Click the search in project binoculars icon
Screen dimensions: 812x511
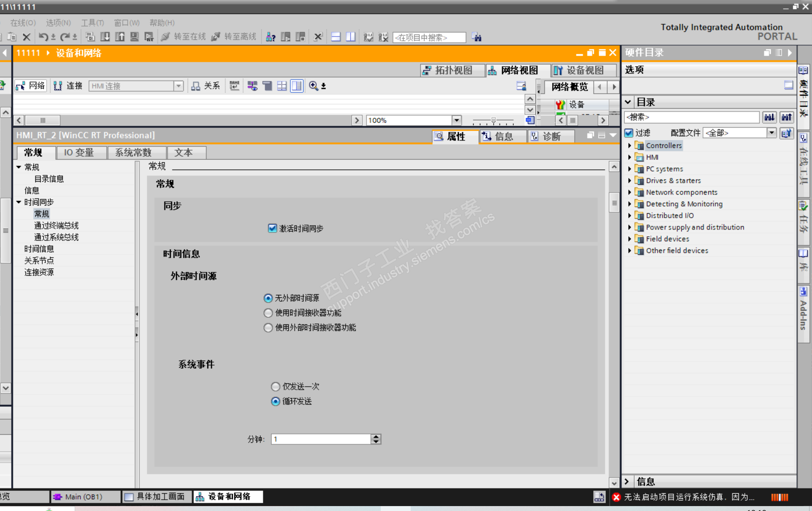tap(476, 37)
